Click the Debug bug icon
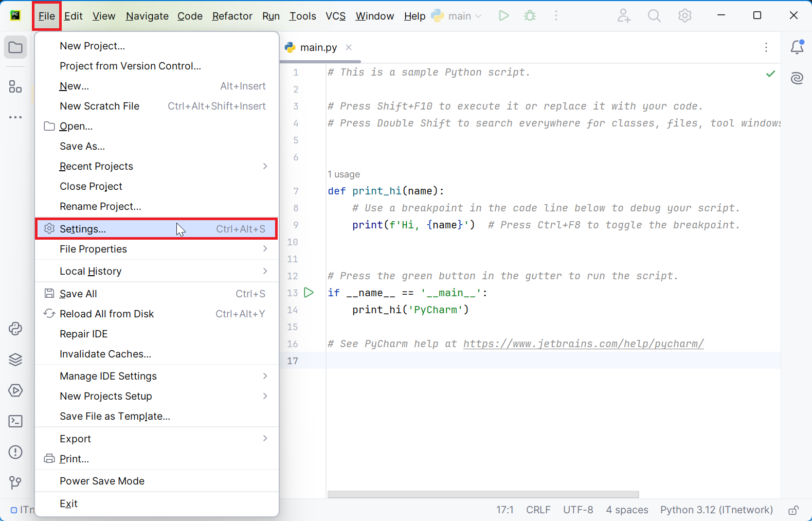This screenshot has height=521, width=812. click(530, 16)
